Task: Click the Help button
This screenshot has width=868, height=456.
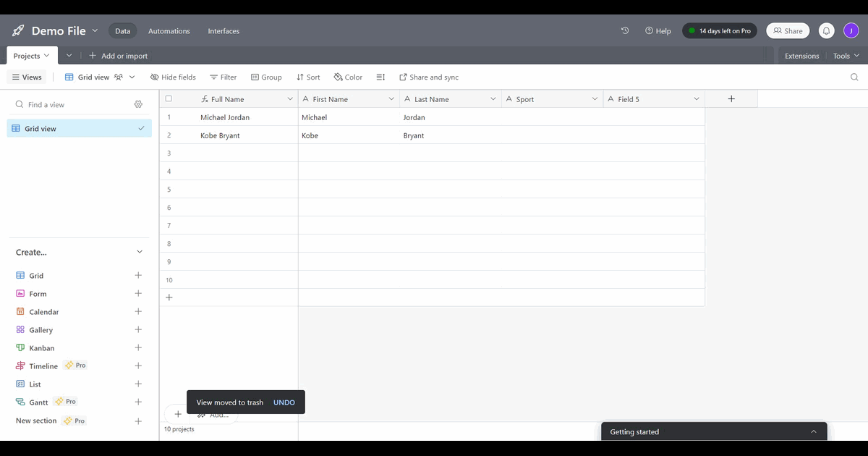Action: pyautogui.click(x=658, y=31)
